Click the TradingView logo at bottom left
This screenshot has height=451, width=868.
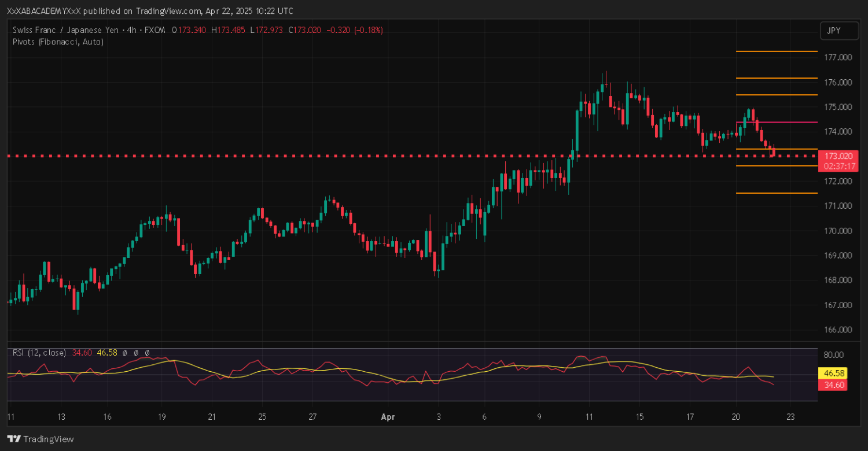click(x=41, y=439)
